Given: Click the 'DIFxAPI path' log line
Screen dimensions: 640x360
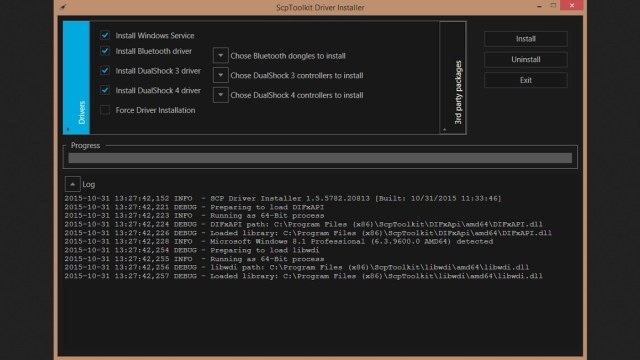Looking at the screenshot, I should pos(303,224).
